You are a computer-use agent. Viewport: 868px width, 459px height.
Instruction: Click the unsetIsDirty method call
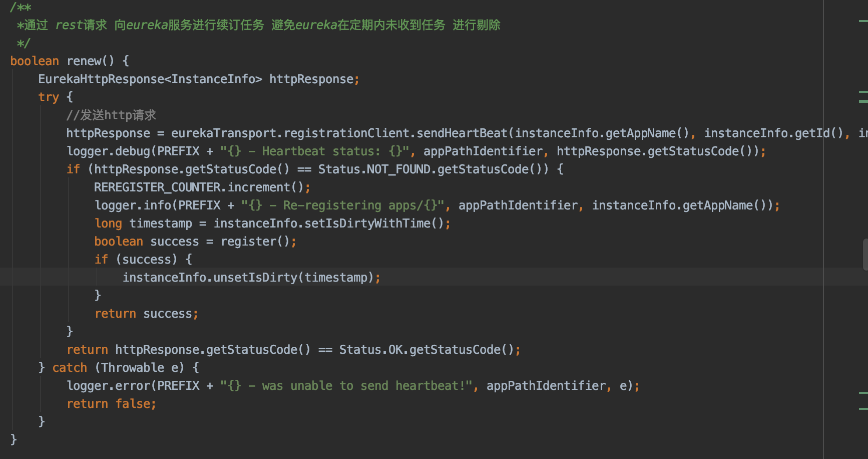(255, 278)
